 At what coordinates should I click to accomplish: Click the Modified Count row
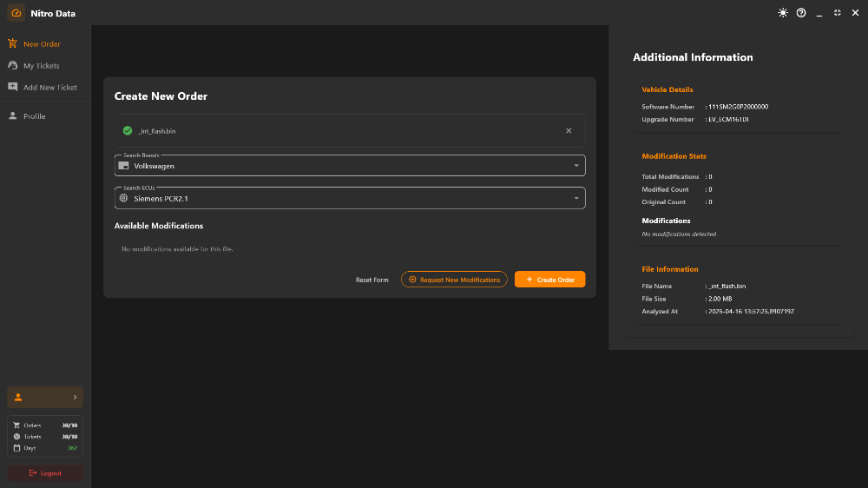tap(677, 189)
